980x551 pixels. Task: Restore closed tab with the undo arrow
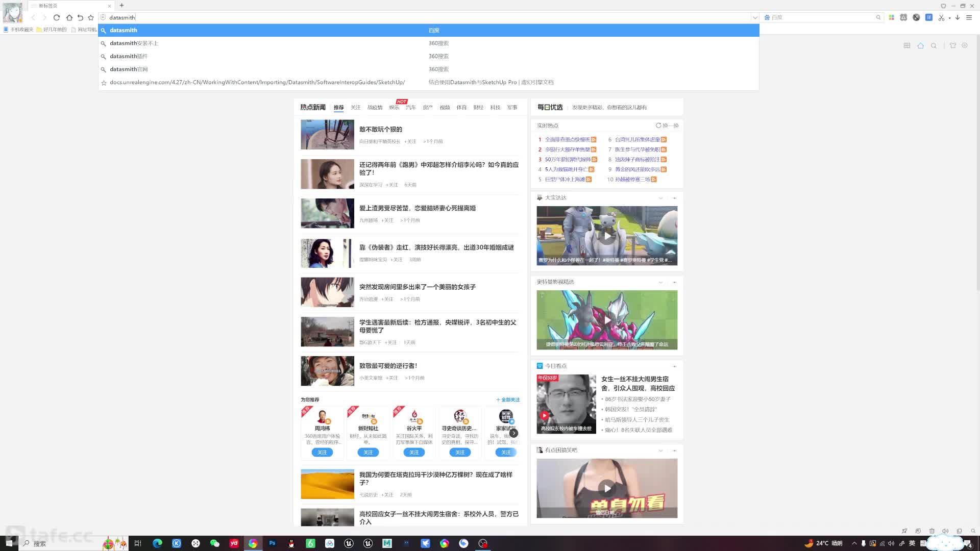click(x=80, y=17)
